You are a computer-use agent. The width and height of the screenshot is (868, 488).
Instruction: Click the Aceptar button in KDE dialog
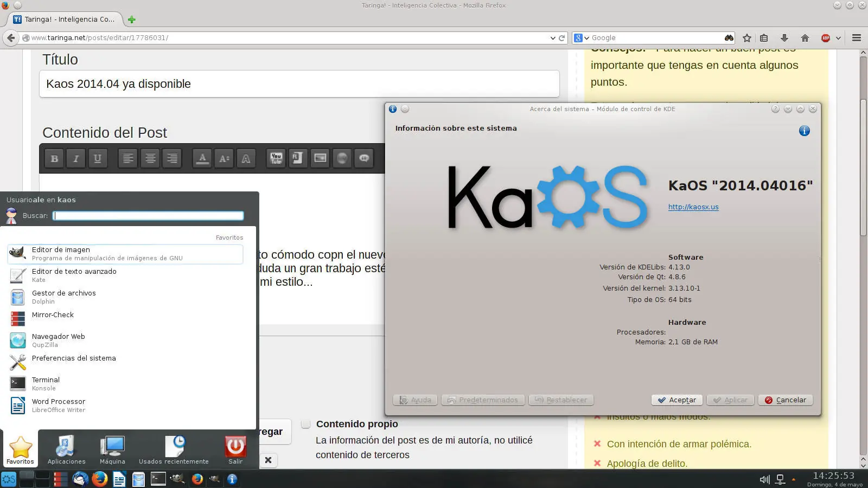tap(677, 400)
